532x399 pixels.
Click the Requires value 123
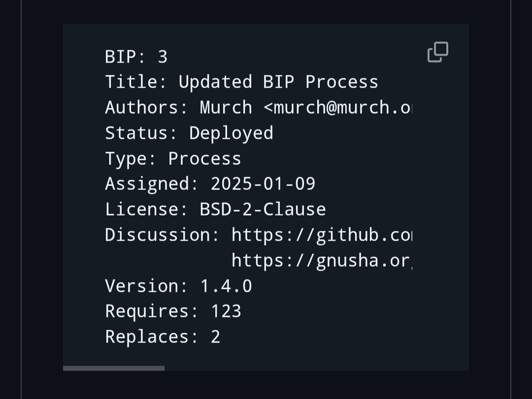tap(226, 311)
